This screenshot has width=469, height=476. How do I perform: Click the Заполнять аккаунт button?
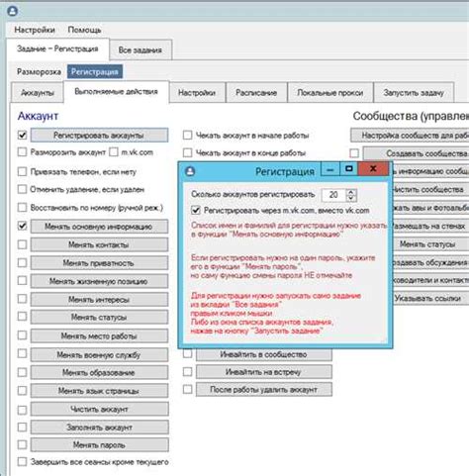click(99, 428)
